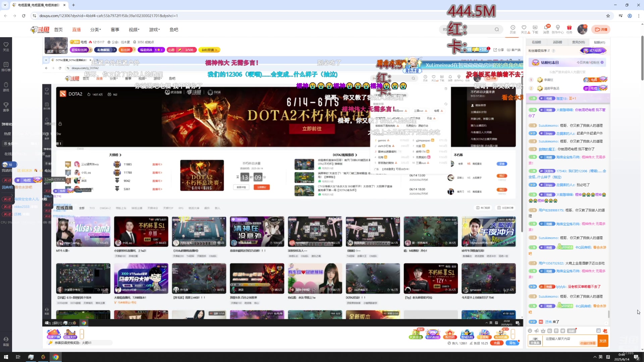Screen dimensions: 644x362
Task: Click the 充值 recharge button
Action: point(497,343)
